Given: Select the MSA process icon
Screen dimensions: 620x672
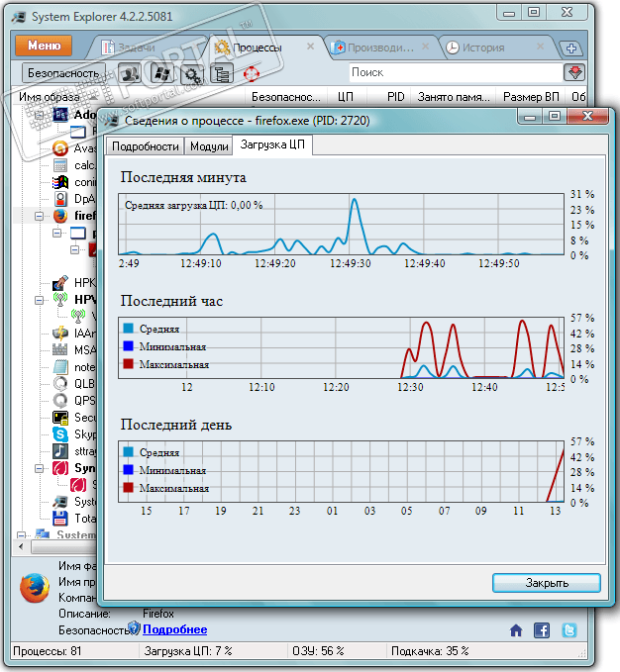Looking at the screenshot, I should pyautogui.click(x=60, y=349).
